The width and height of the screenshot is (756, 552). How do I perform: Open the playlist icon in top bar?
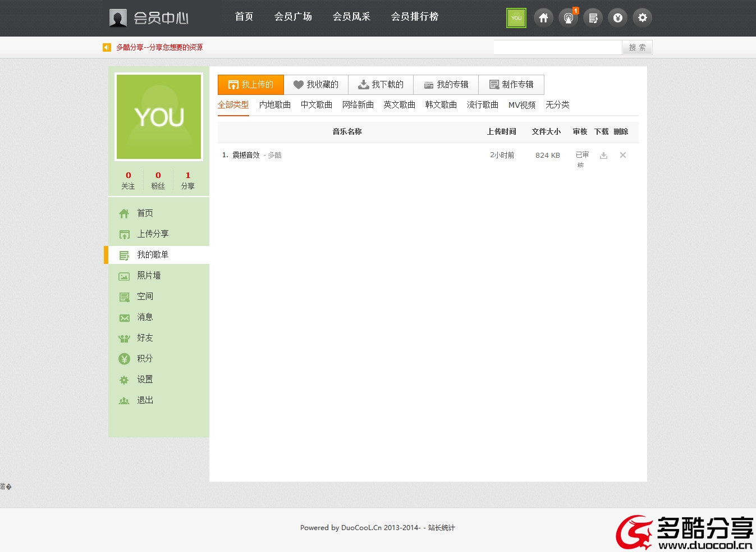(593, 17)
